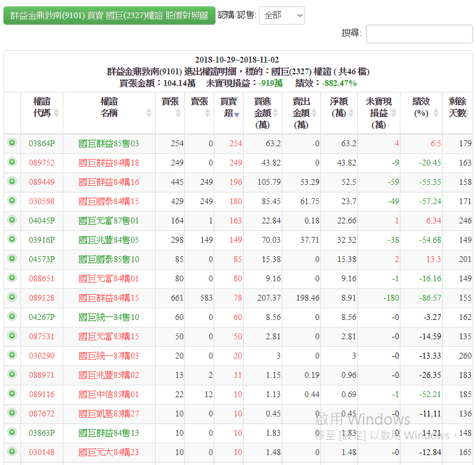Open warrant code link 089752
The height and width of the screenshot is (465, 476).
click(42, 163)
